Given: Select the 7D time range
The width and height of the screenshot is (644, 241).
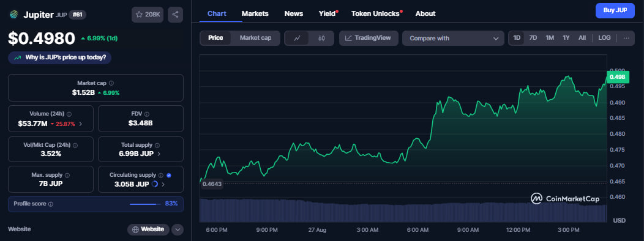Looking at the screenshot, I should point(533,38).
